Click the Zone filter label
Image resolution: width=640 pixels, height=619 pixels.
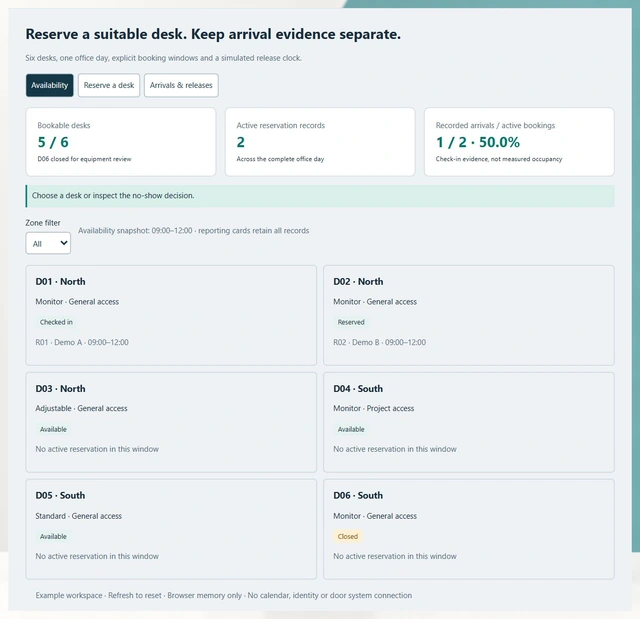(x=43, y=223)
